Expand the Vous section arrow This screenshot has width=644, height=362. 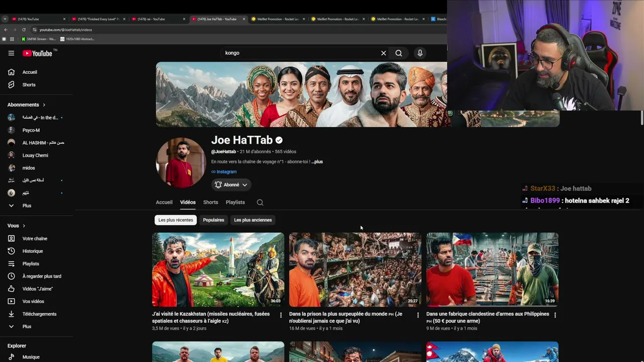point(24,226)
